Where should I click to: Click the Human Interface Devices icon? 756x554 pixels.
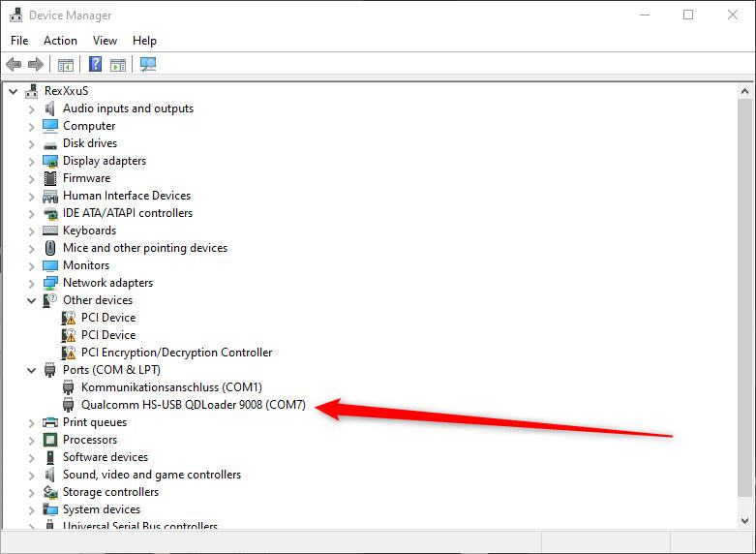pyautogui.click(x=50, y=196)
